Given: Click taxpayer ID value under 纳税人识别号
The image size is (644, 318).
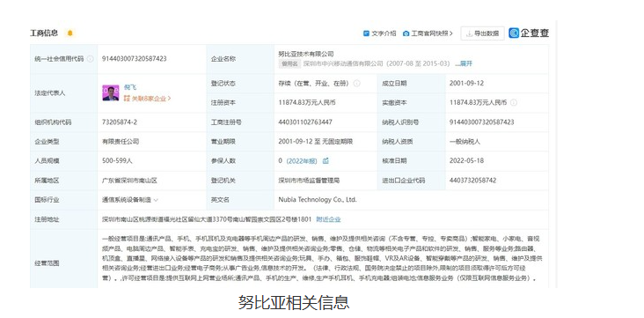Looking at the screenshot, I should [482, 122].
